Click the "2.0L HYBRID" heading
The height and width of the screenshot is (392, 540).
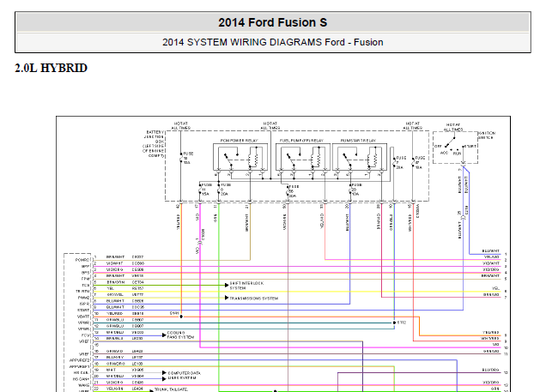(x=51, y=68)
